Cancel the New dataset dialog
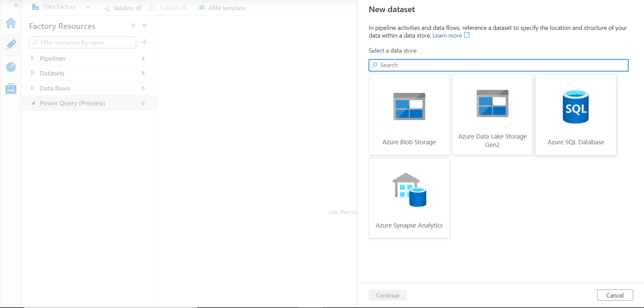Screen dimensions: 644x308 pyautogui.click(x=615, y=295)
